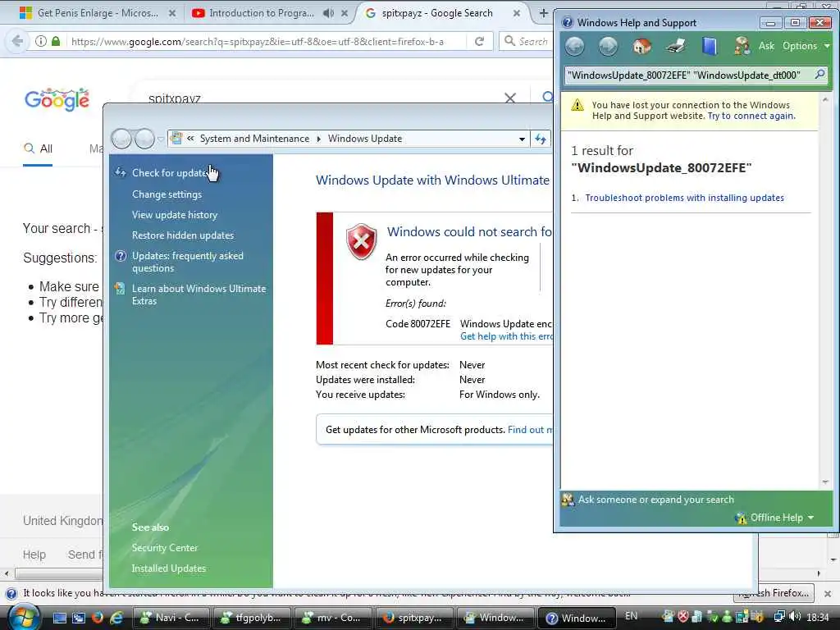The image size is (840, 630).
Task: Select the spitxpayz - Google Search tab
Action: [436, 13]
